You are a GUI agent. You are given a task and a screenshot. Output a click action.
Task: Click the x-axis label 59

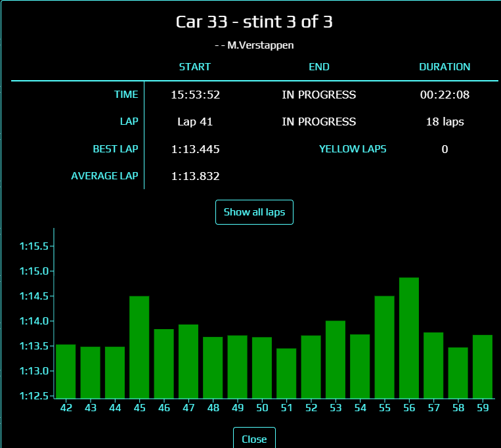[483, 408]
